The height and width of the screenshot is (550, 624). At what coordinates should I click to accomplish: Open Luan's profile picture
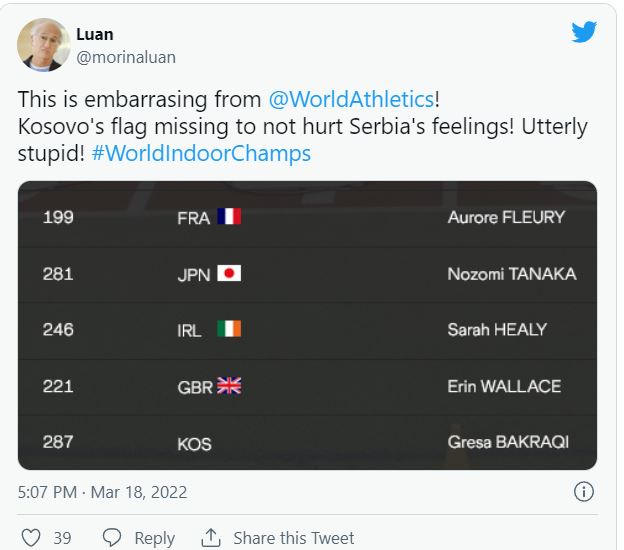44,45
